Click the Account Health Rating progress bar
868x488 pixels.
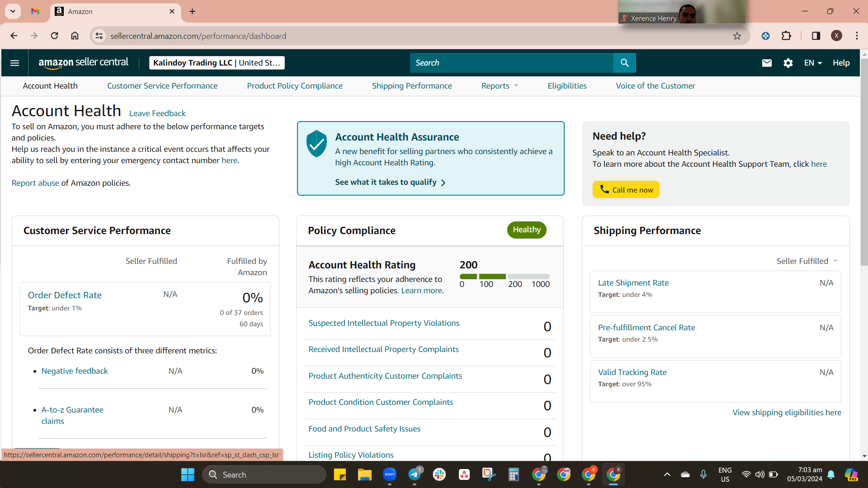click(x=505, y=277)
